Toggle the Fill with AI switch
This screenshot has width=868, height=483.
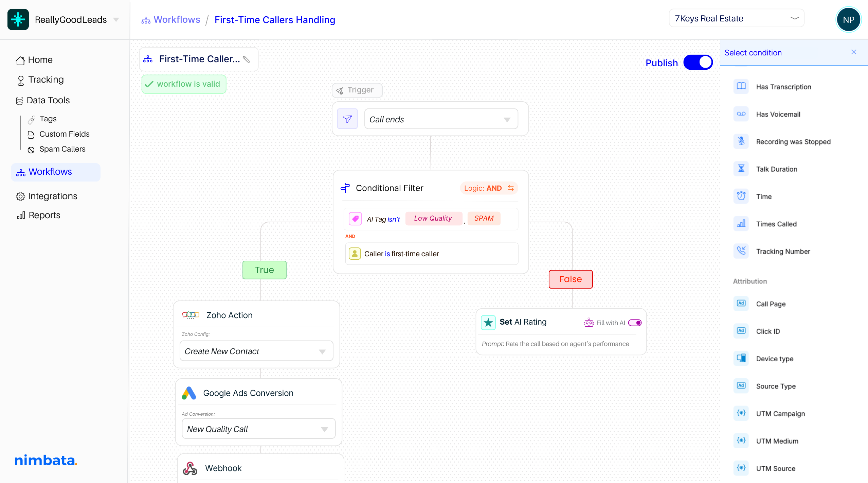[x=634, y=323]
